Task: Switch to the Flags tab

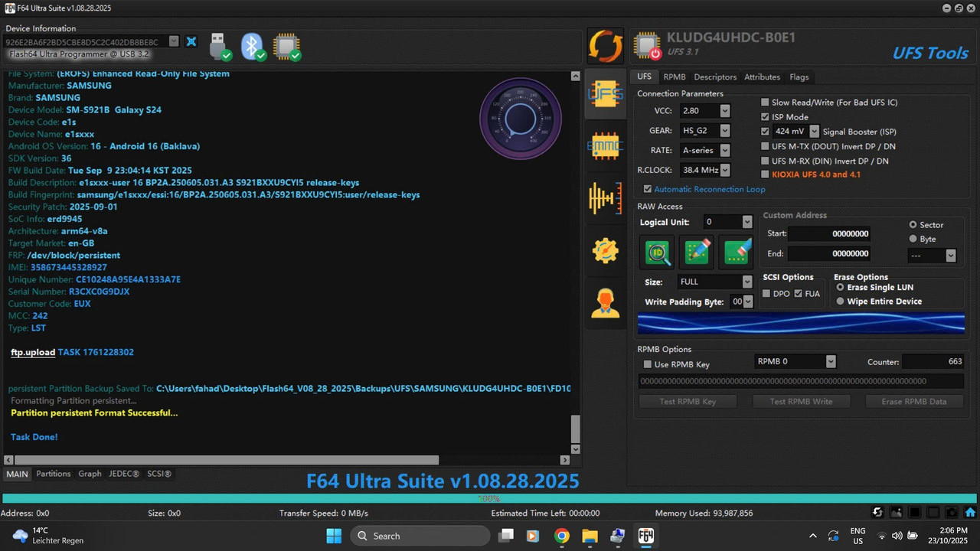Action: pos(799,77)
